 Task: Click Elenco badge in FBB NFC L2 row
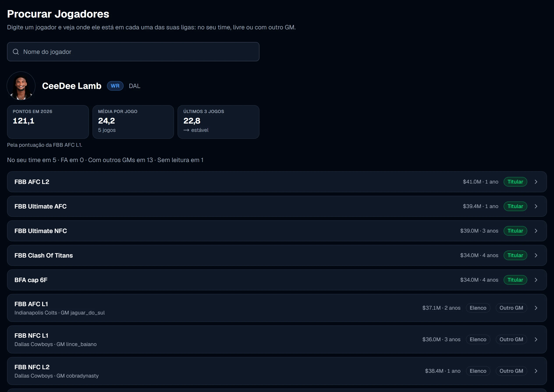(478, 371)
